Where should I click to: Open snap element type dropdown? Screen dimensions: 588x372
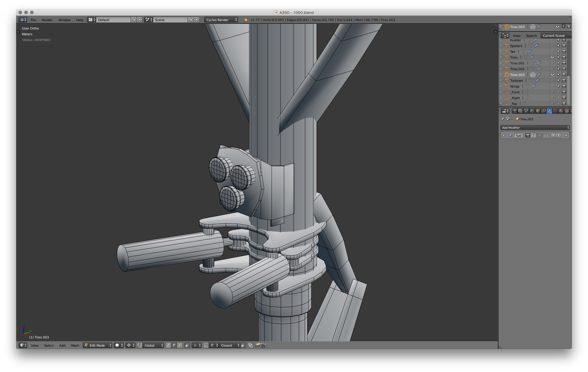click(x=214, y=345)
